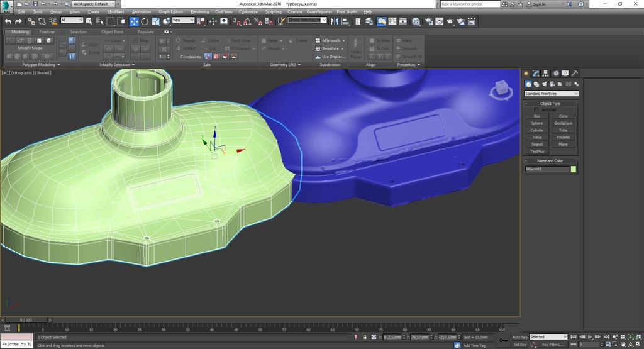Click the ViewCube in the viewport

pos(501,90)
